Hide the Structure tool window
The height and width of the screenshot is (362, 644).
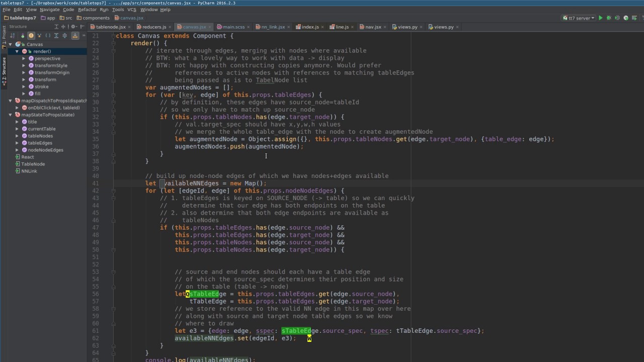click(83, 27)
